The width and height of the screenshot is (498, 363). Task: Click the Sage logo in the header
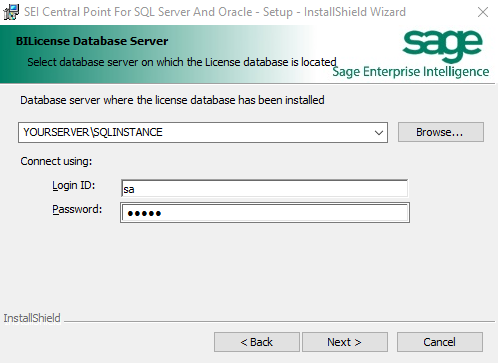[x=442, y=46]
